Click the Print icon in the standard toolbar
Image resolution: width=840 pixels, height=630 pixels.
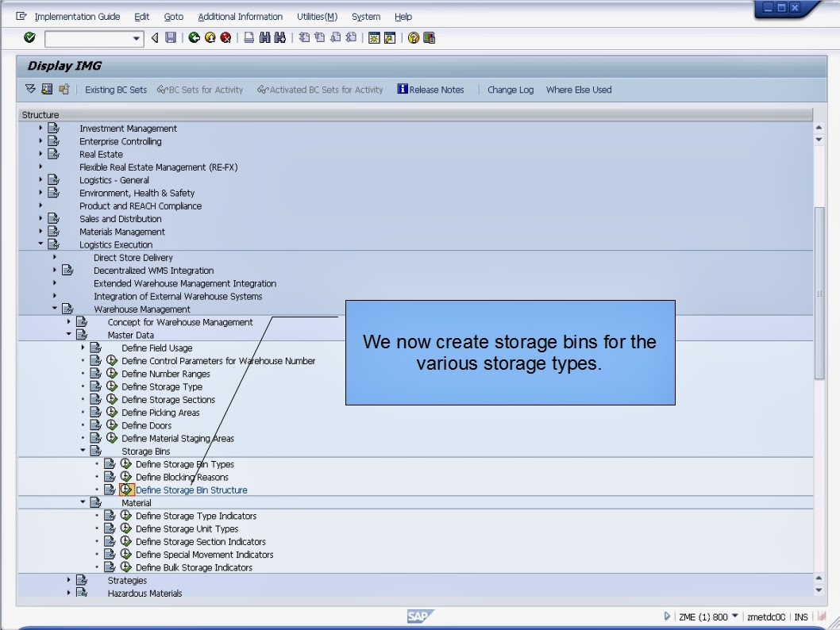click(248, 37)
